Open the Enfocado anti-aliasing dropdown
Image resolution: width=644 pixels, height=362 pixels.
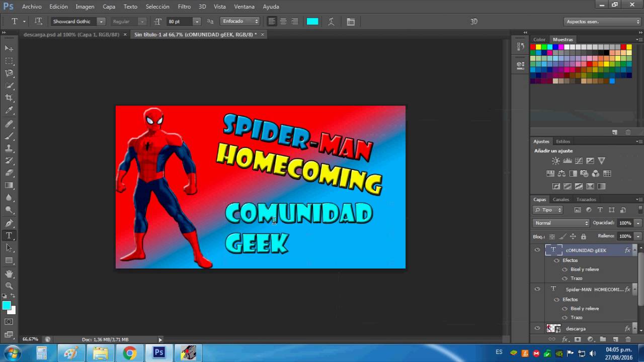click(240, 22)
